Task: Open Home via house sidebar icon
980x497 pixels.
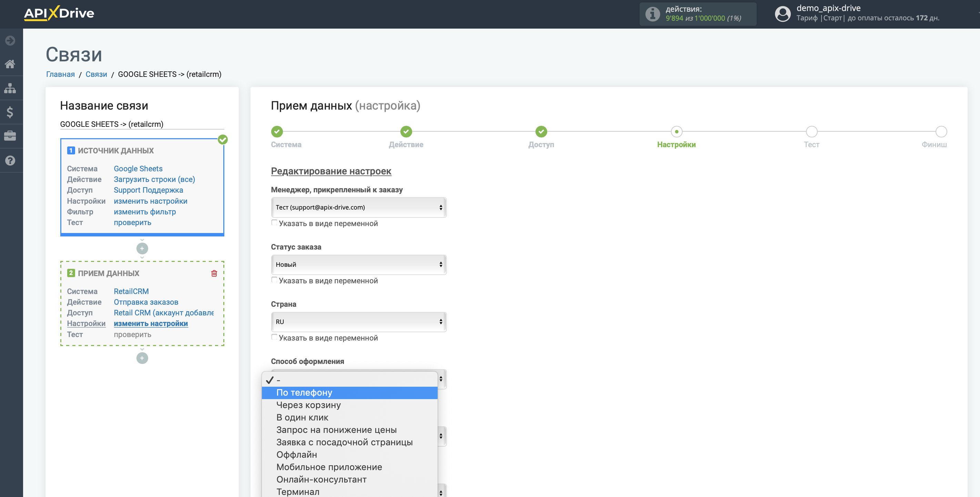Action: click(x=10, y=64)
